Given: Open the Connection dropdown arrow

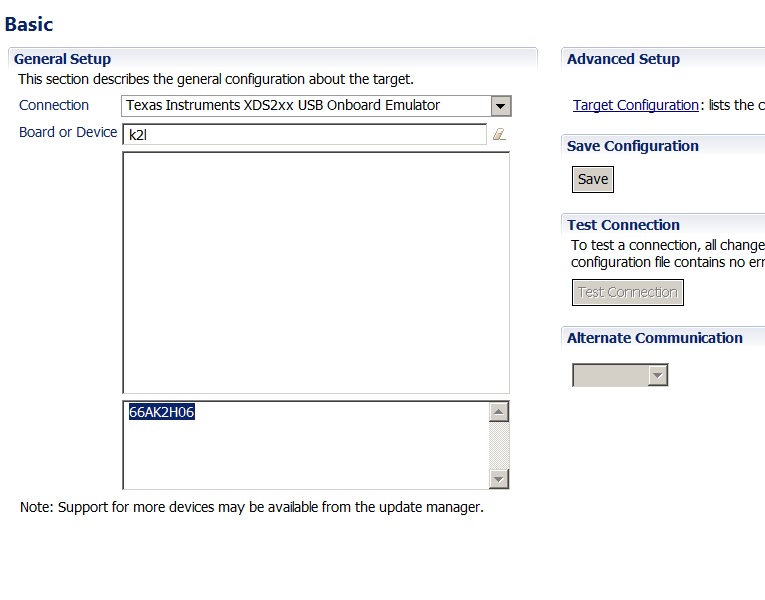Looking at the screenshot, I should click(501, 106).
